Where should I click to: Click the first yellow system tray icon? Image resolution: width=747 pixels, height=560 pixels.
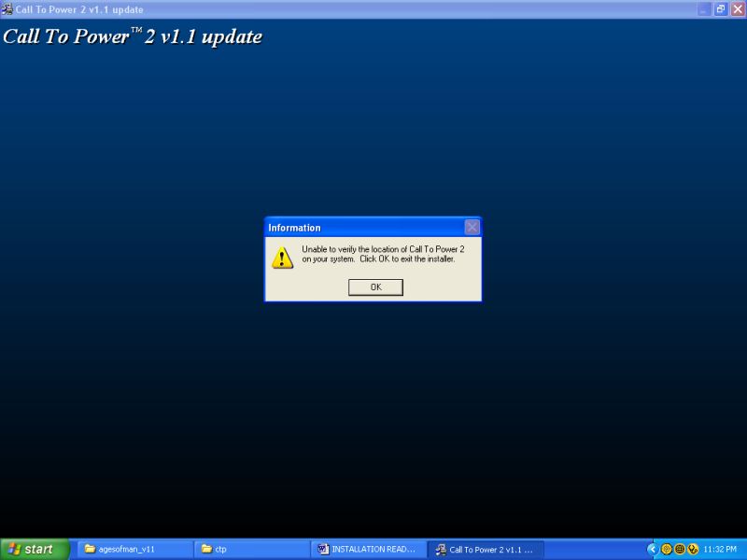tap(667, 549)
